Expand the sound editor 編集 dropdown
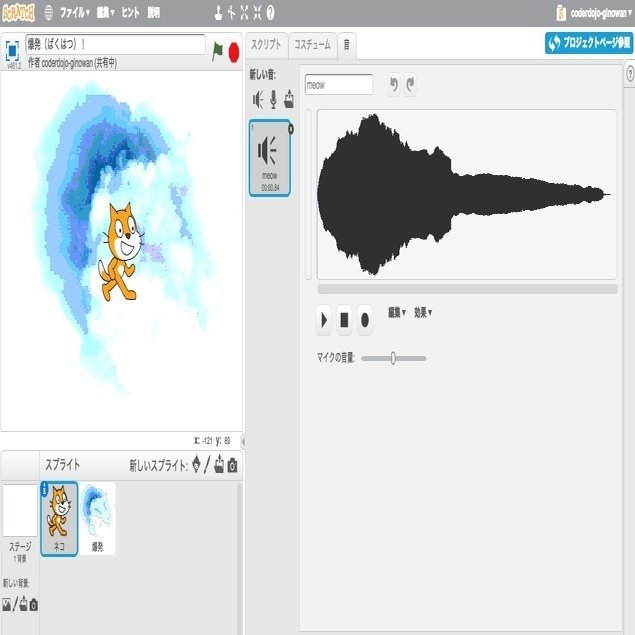Image resolution: width=635 pixels, height=635 pixels. coord(397,312)
